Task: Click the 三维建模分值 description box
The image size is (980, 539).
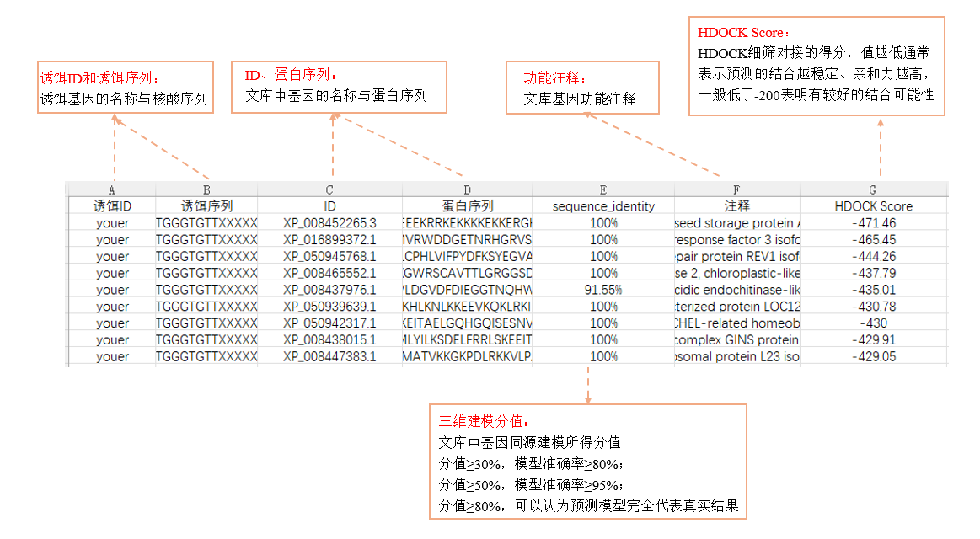Action: click(x=589, y=462)
